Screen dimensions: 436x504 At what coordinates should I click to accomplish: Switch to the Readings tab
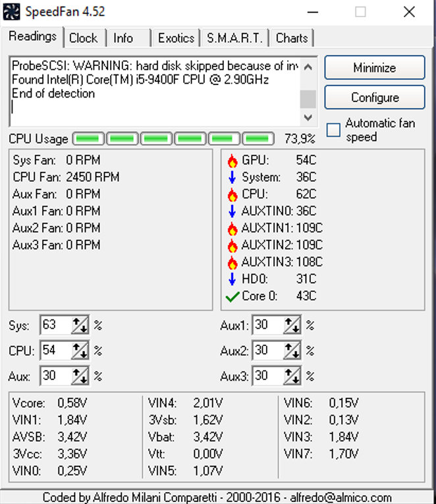(x=32, y=36)
